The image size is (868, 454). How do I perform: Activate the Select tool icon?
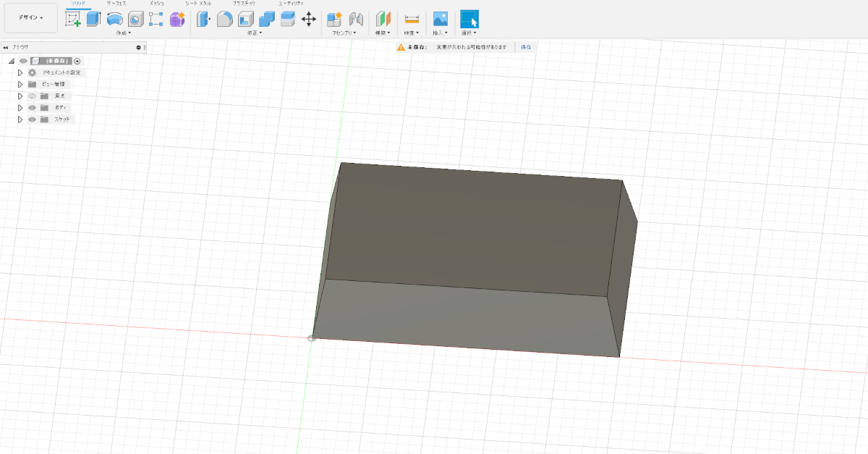click(x=469, y=19)
